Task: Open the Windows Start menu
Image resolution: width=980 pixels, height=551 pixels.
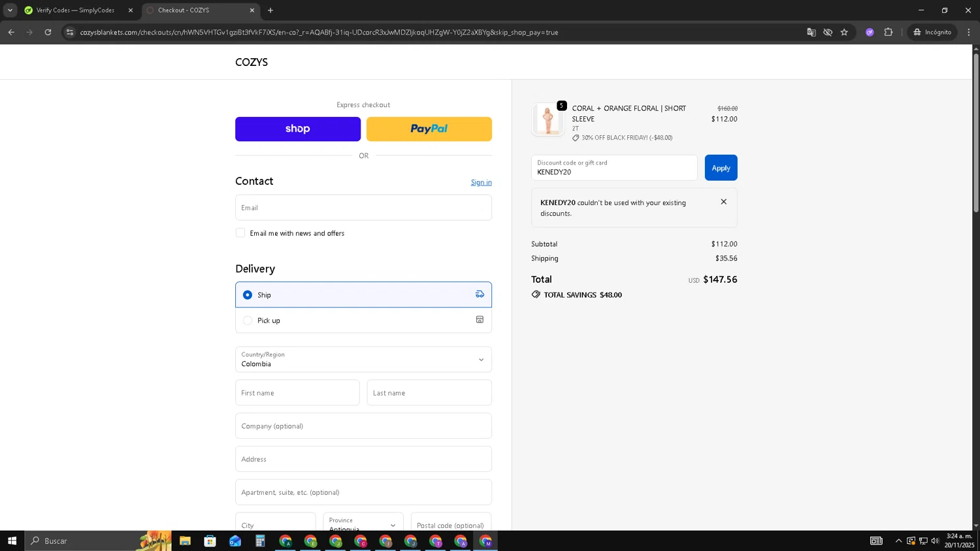Action: [12, 541]
